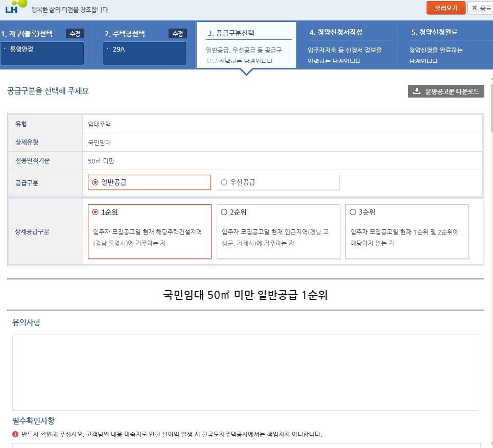Viewport: 493px width, 448px height.
Task: Click the download icon on 분양공고문 다운로드 button
Action: [416, 91]
